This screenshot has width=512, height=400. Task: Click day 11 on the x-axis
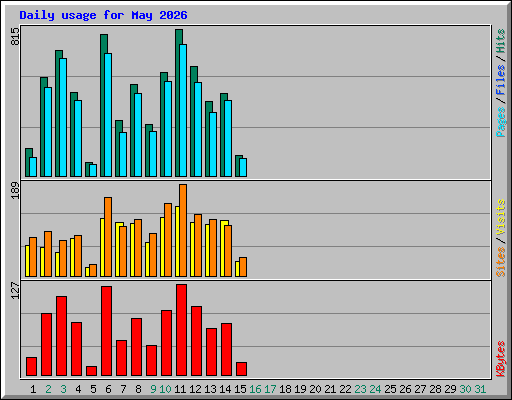(x=180, y=389)
